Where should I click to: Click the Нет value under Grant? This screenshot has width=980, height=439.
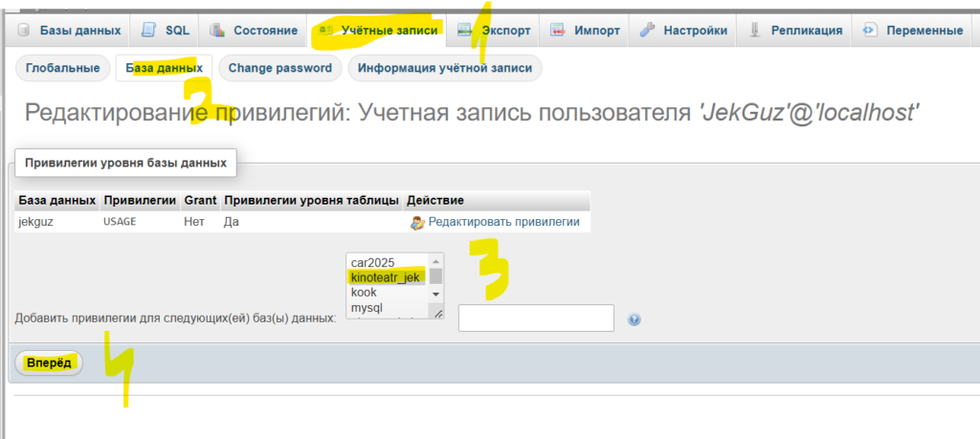(193, 222)
